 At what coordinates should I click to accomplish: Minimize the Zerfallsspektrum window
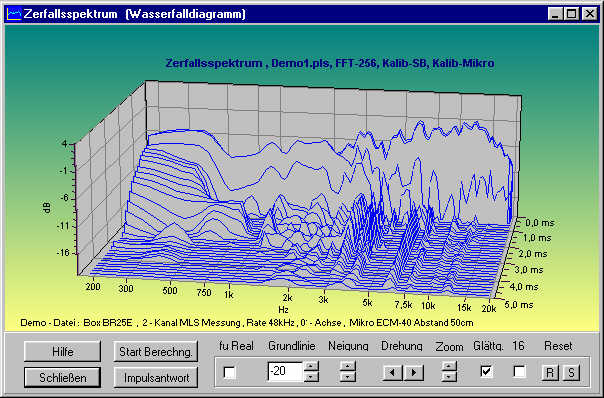pos(555,14)
